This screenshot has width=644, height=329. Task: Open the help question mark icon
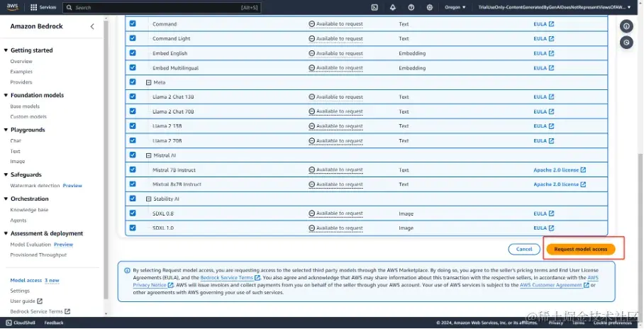[x=411, y=7]
